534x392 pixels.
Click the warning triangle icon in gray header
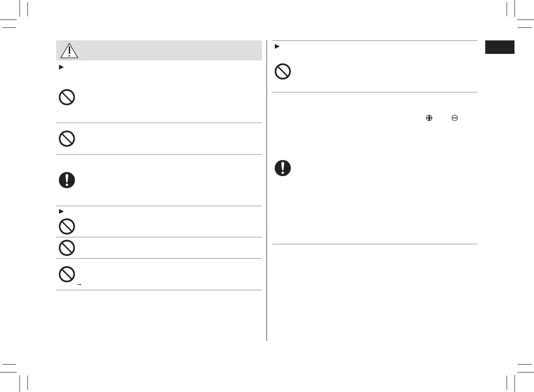69,50
